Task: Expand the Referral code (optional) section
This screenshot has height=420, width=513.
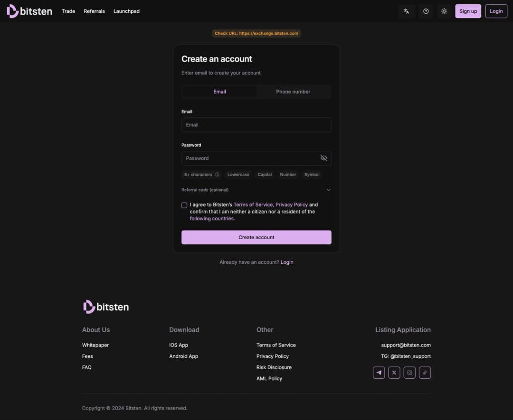Action: (x=256, y=190)
